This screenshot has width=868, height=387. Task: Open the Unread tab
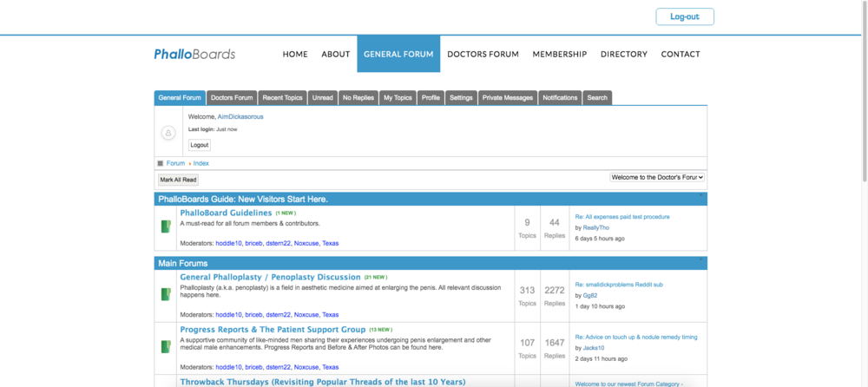322,97
